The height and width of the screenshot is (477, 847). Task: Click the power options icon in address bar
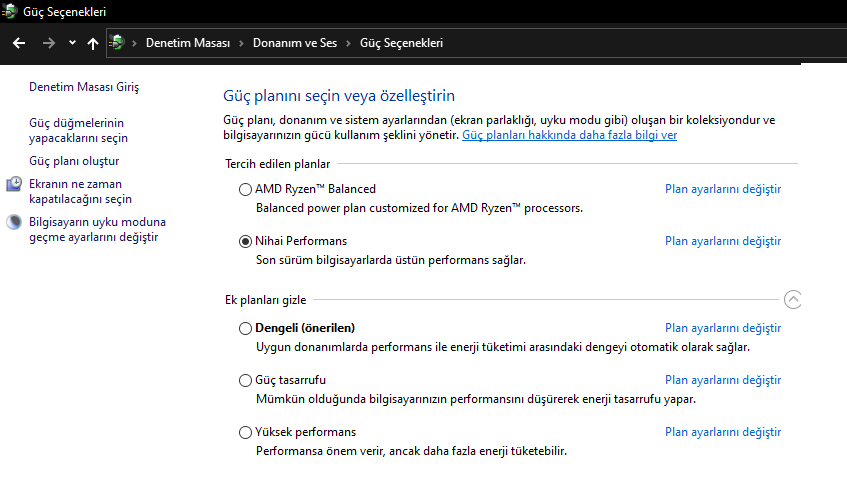118,43
